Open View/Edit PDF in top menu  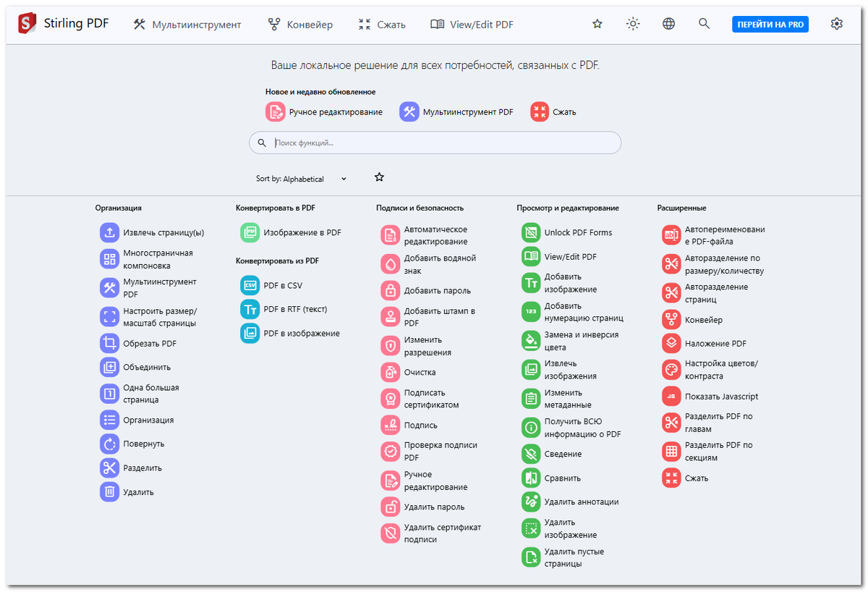[x=472, y=24]
